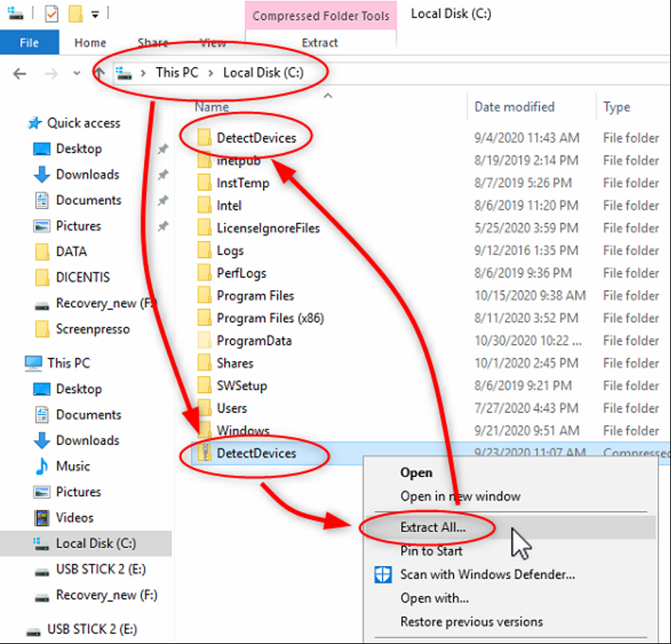Select the InstTemp folder
Image resolution: width=671 pixels, height=644 pixels.
click(x=242, y=183)
